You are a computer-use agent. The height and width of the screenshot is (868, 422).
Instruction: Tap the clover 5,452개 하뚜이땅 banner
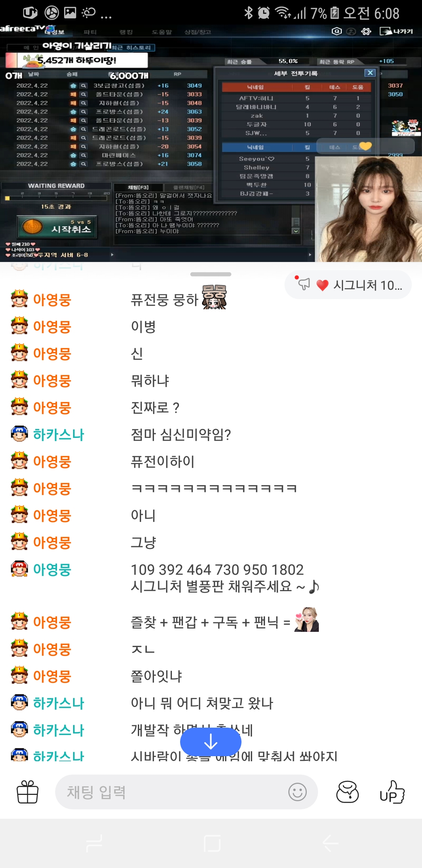point(77,60)
